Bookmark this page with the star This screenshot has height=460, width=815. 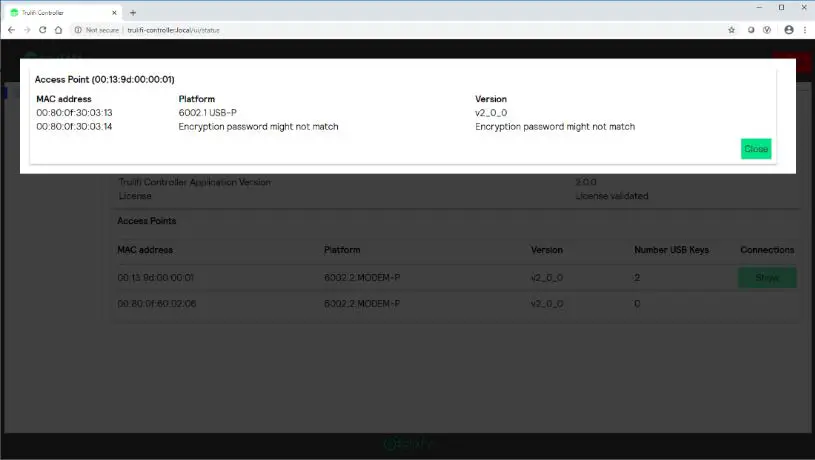tap(731, 30)
